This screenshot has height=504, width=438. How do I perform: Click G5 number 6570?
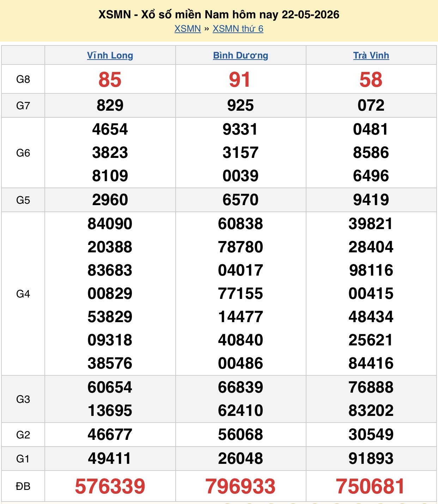(x=241, y=200)
